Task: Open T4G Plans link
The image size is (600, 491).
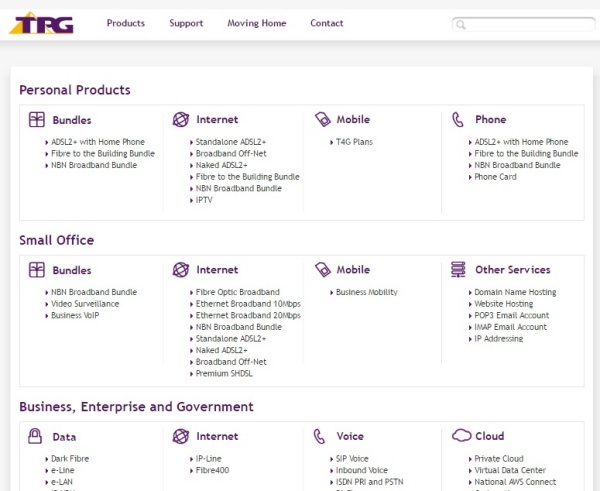Action: (x=354, y=142)
